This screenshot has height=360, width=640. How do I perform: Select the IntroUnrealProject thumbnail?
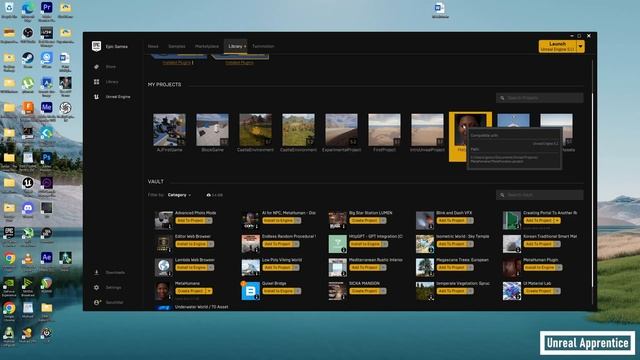427,130
